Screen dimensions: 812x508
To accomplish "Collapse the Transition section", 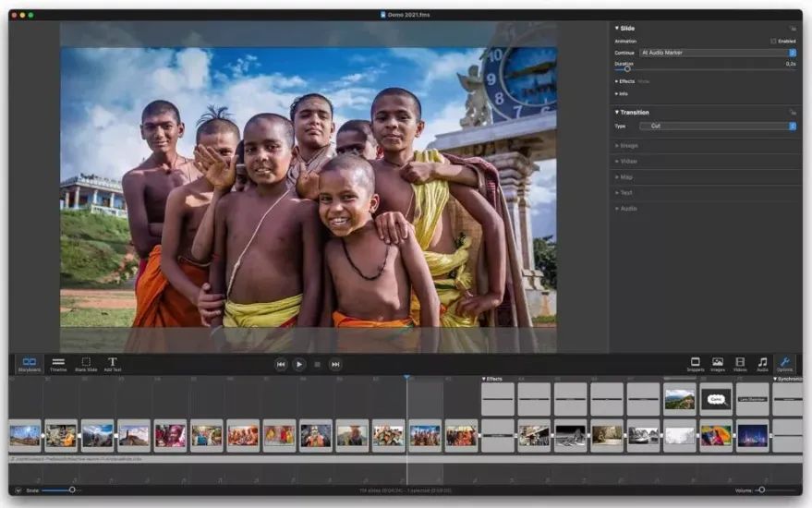I will pyautogui.click(x=617, y=112).
